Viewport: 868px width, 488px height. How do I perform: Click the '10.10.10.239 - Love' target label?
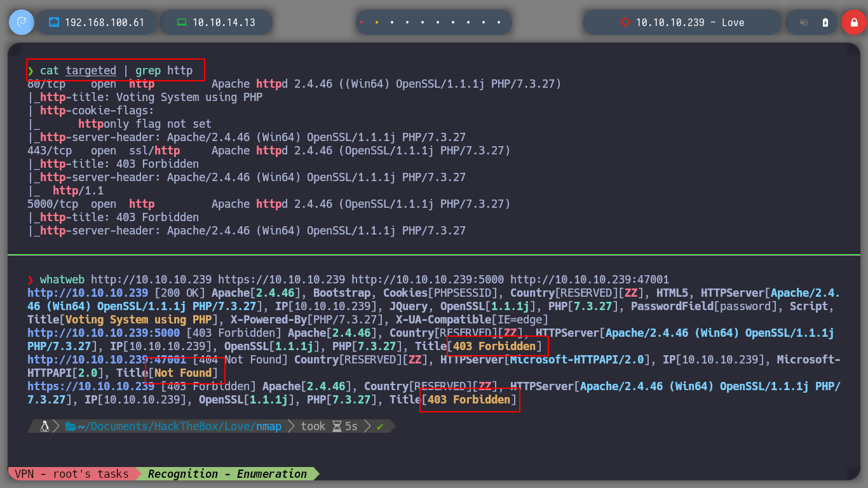[x=690, y=22]
